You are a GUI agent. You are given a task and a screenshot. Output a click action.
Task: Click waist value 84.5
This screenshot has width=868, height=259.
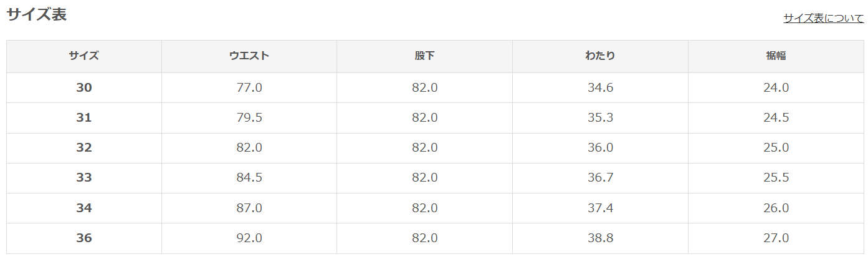249,178
